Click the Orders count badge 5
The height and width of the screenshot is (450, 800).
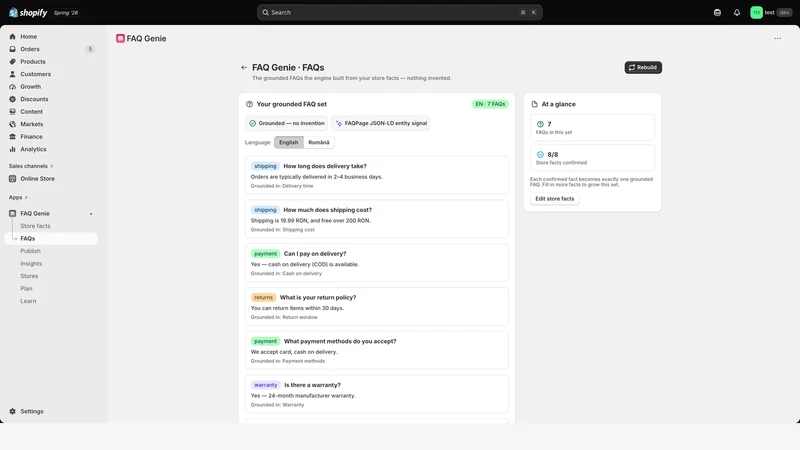[90, 49]
